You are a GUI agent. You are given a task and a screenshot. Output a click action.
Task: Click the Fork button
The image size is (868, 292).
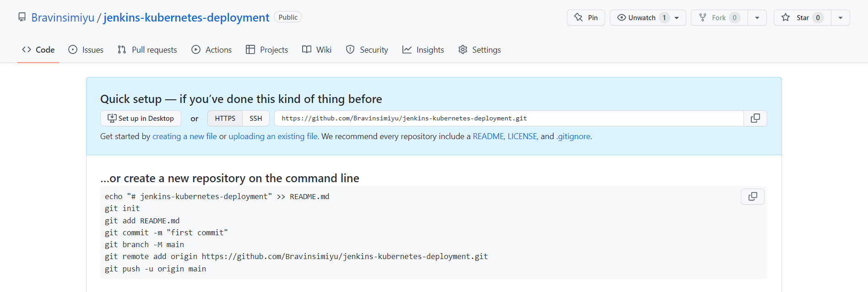coord(719,17)
